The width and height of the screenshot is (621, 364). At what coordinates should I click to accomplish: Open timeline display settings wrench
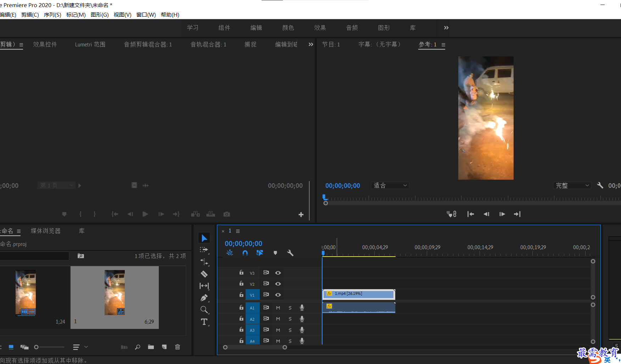coord(290,253)
